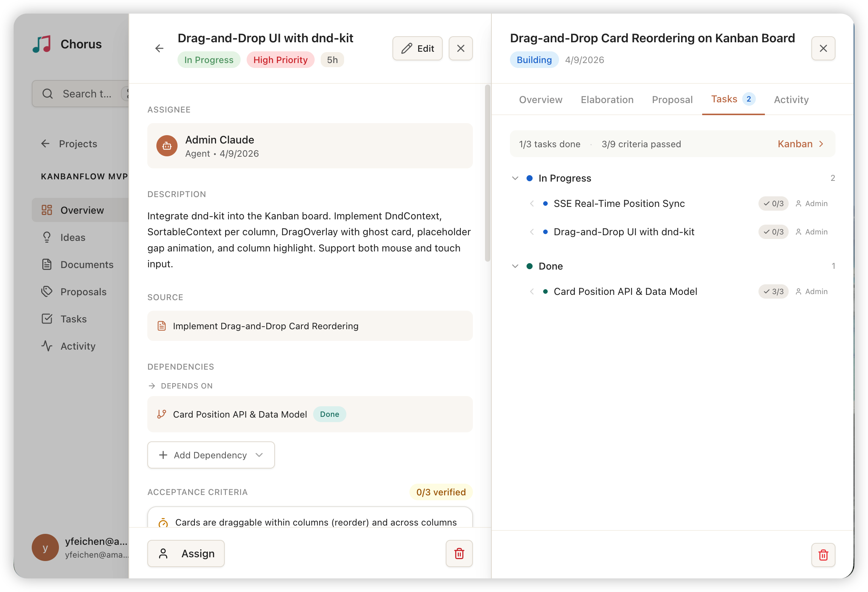Click the timer icon on the first acceptance criterion
Image resolution: width=868 pixels, height=592 pixels.
163,523
